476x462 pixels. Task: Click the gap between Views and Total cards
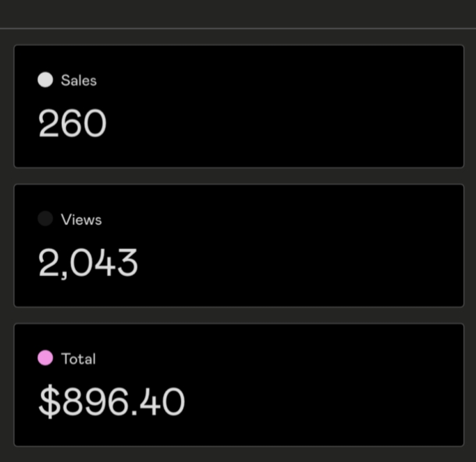coord(239,315)
